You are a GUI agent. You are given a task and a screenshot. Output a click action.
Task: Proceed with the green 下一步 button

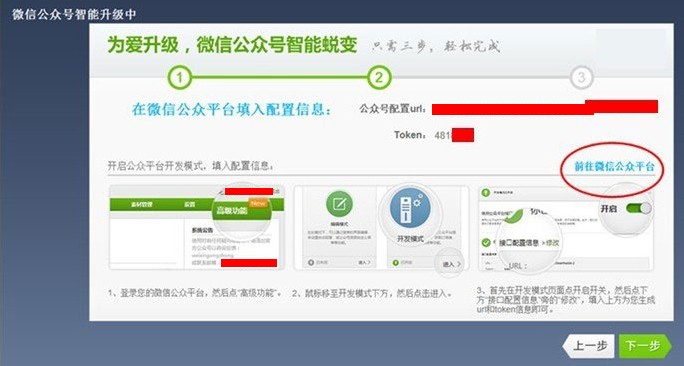(645, 346)
